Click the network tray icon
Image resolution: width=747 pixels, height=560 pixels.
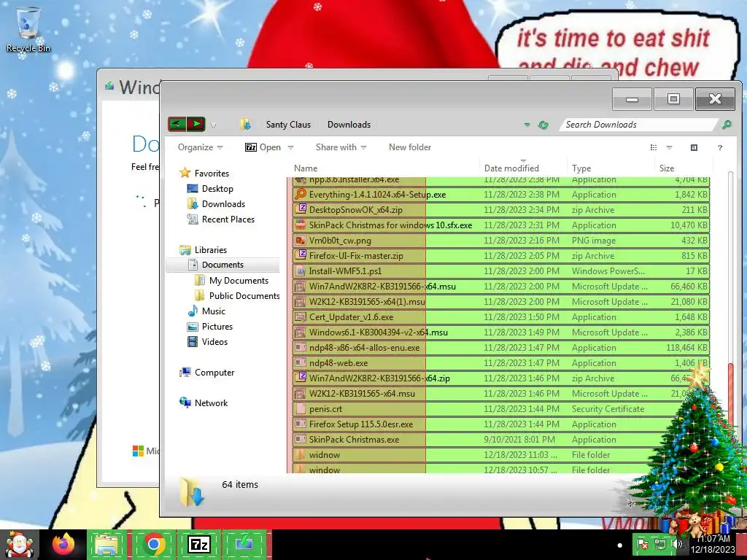coord(659,544)
